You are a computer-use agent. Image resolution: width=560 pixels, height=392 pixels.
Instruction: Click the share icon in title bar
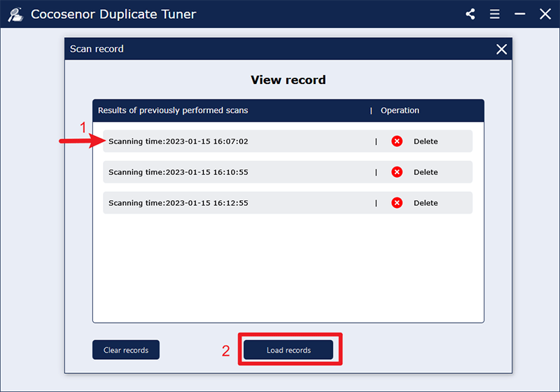470,14
